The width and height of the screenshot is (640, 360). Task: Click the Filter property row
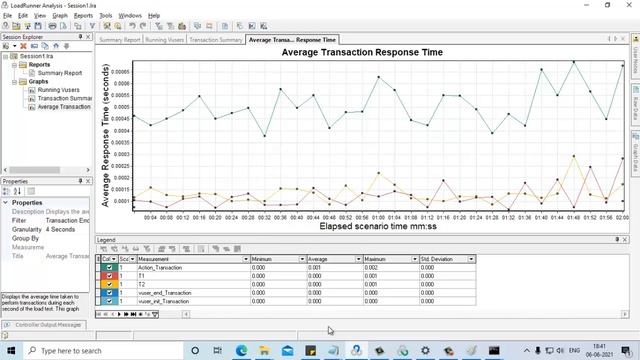(46, 220)
